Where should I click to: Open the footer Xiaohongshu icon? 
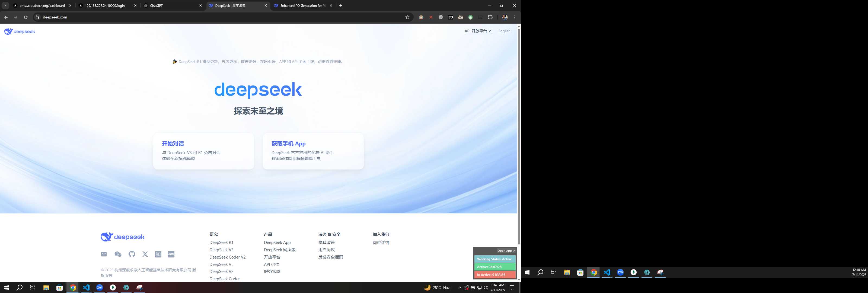pos(171,254)
